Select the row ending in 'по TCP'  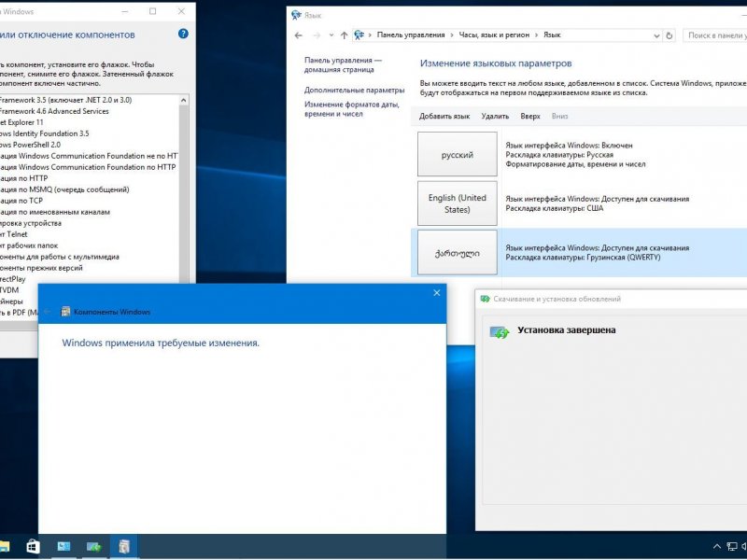click(89, 201)
